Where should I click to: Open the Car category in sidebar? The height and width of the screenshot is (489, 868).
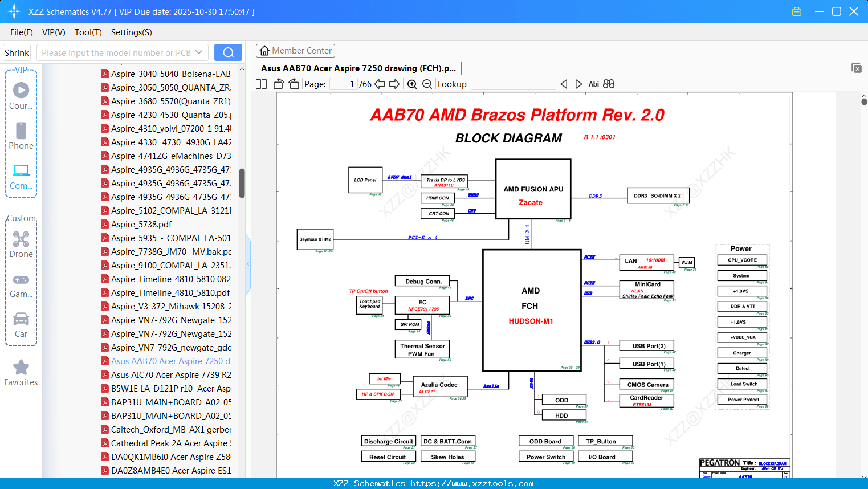(21, 325)
